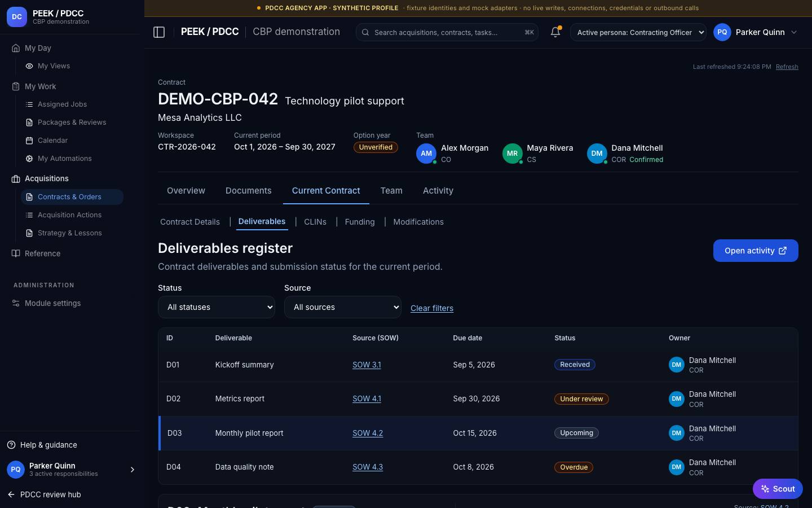Open the SOW 4.2 link
The image size is (812, 508).
(x=368, y=433)
